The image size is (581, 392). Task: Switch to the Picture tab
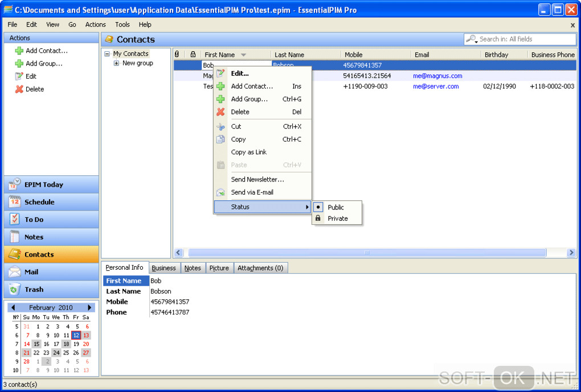[219, 268]
